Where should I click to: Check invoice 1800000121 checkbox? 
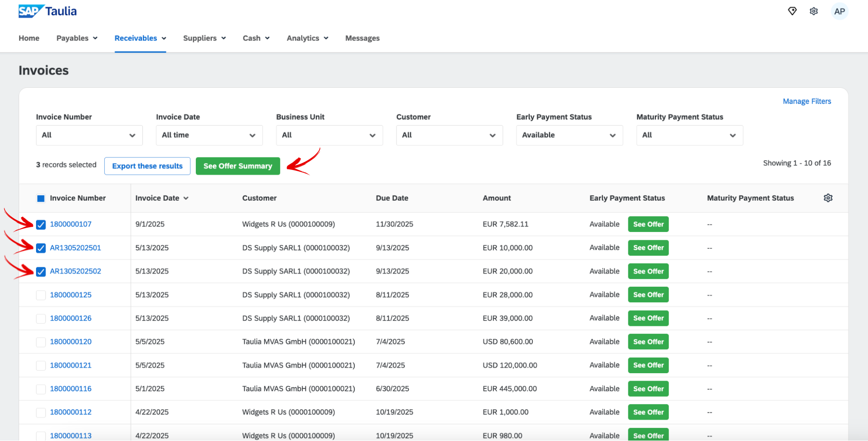41,365
